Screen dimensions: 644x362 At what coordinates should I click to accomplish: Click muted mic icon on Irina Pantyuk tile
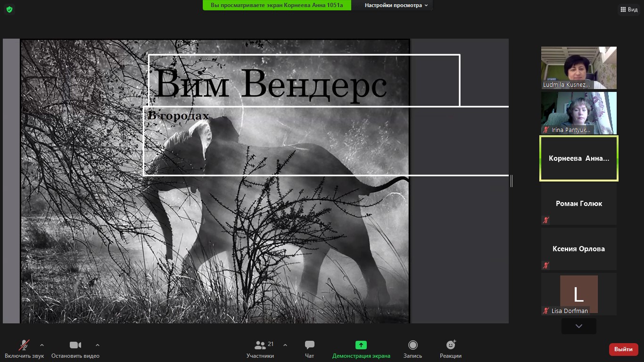pyautogui.click(x=546, y=130)
